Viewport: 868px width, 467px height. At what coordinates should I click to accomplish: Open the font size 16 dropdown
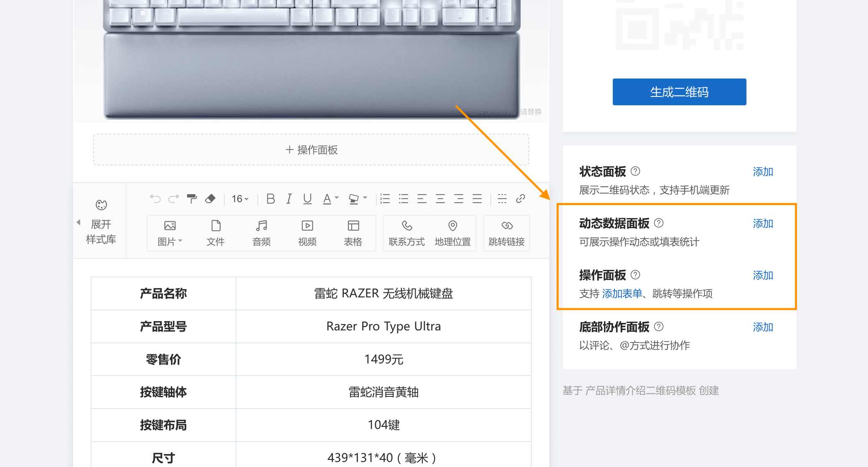point(240,199)
